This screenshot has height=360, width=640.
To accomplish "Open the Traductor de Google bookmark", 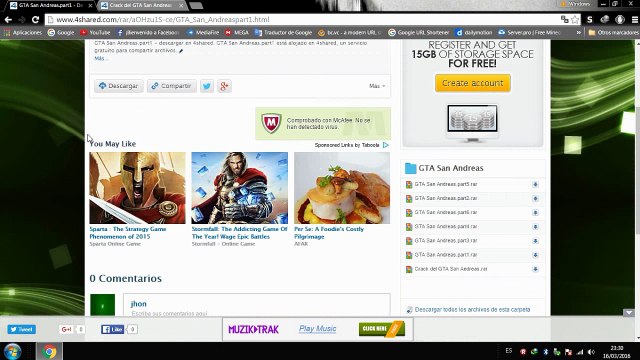I will [283, 32].
